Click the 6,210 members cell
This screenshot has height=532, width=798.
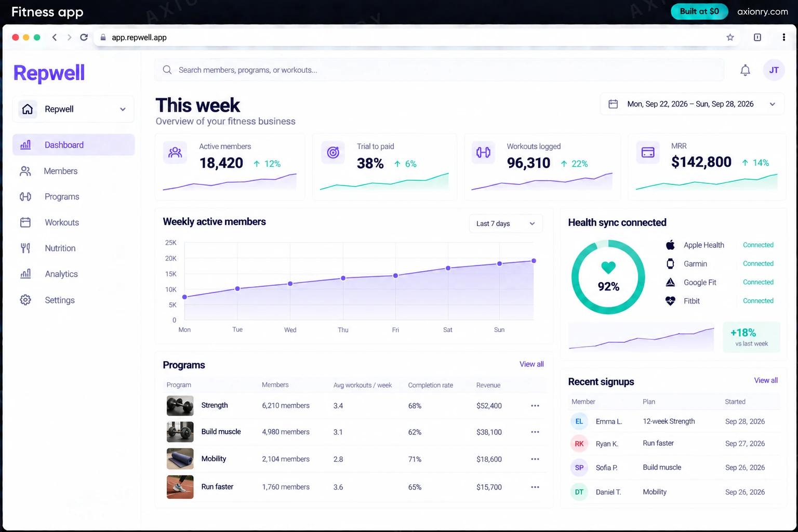coord(286,406)
